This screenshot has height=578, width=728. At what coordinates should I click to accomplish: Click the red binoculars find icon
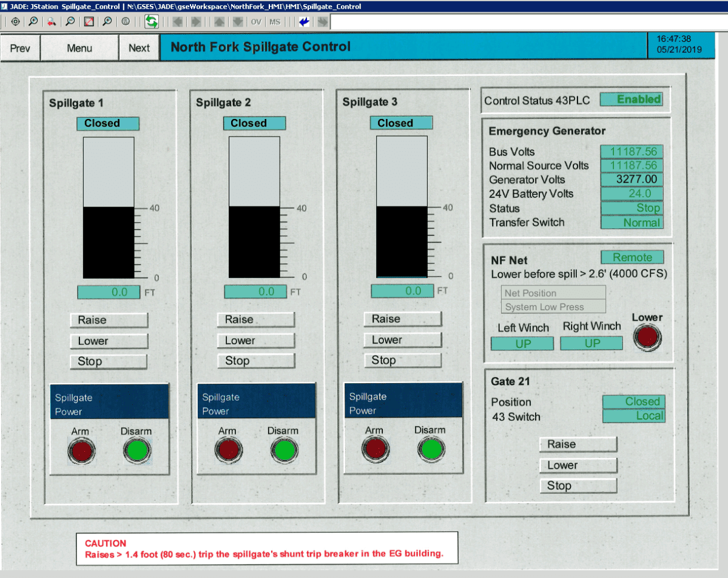click(52, 21)
